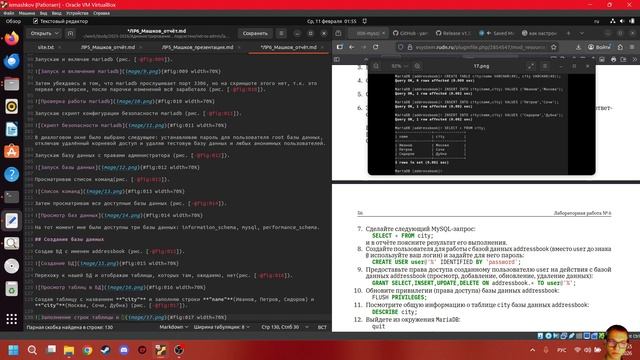This screenshot has width=640, height=360.
Task: Expand the Открыть dropdown arrow
Action: click(57, 33)
